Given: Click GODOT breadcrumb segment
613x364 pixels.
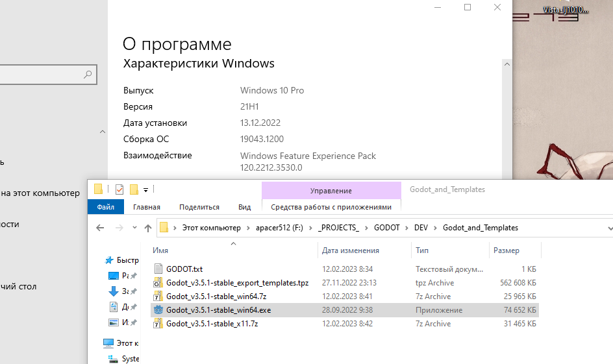Looking at the screenshot, I should [386, 228].
